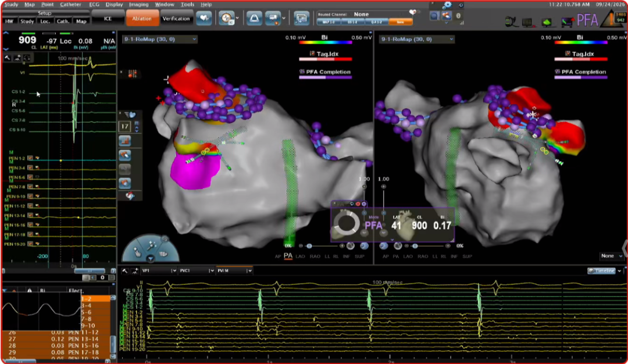Click the stacked windows layout icon
Screen dimensions: 628x364
coord(301,19)
